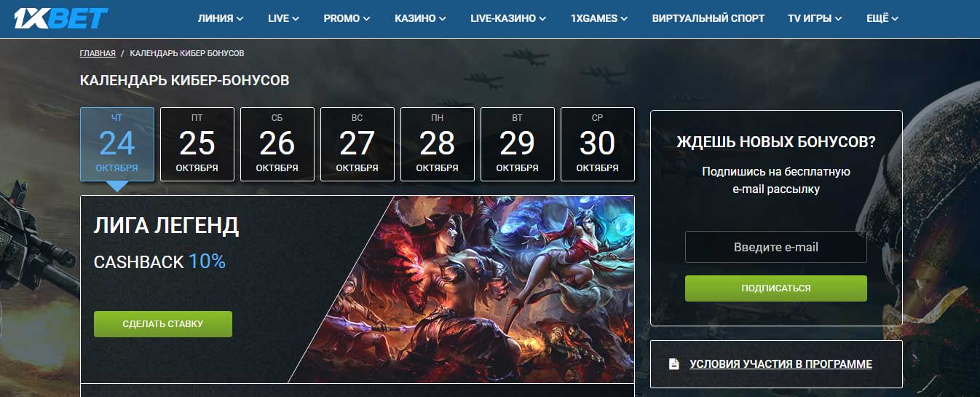Click the ЛИГА ЛЕГЕНД heading
The height and width of the screenshot is (397, 980).
[x=166, y=226]
